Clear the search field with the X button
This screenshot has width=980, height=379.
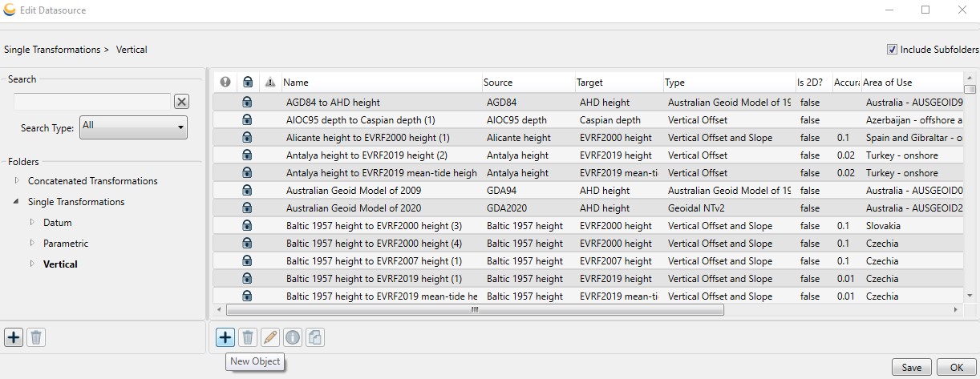pyautogui.click(x=182, y=101)
